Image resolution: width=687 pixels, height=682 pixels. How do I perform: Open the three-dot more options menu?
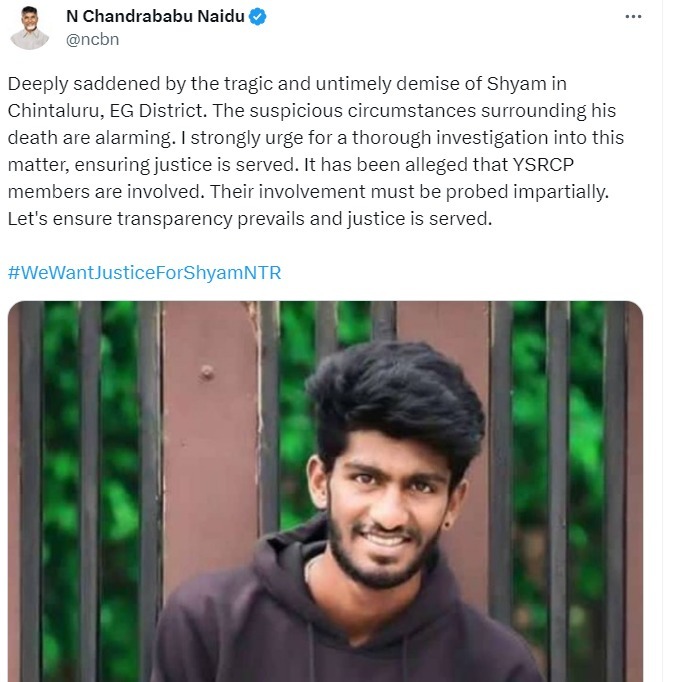click(x=633, y=17)
